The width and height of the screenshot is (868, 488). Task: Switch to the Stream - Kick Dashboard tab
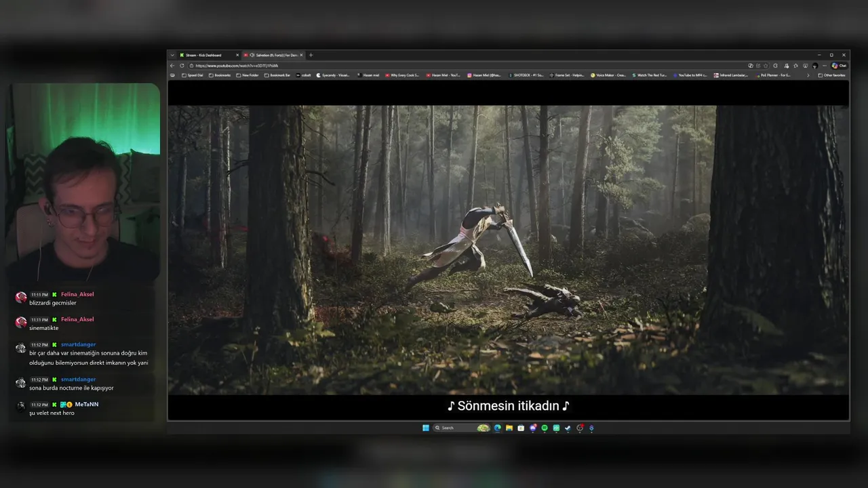tap(209, 55)
